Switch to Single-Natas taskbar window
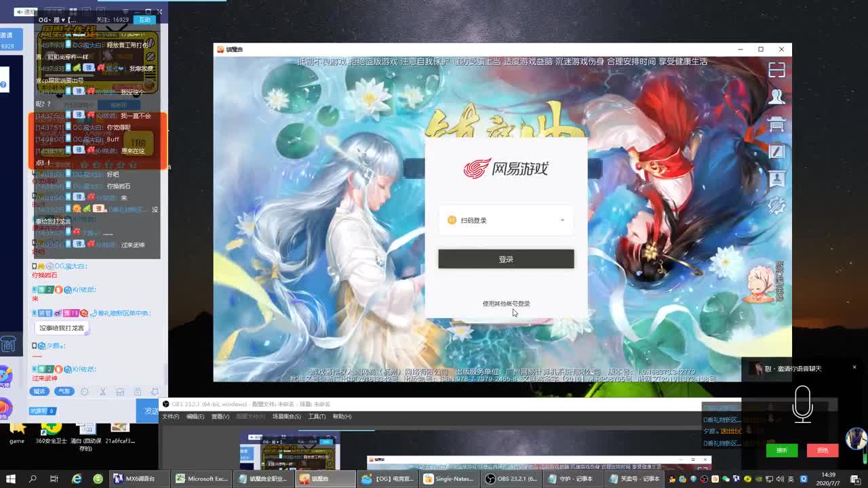 tap(450, 479)
